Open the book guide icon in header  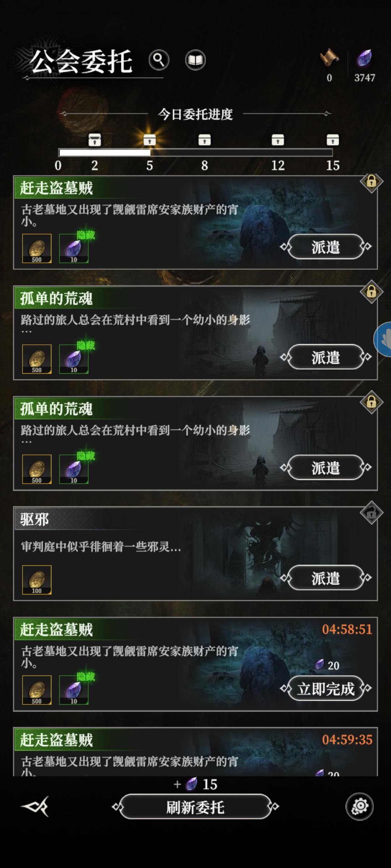coord(195,60)
